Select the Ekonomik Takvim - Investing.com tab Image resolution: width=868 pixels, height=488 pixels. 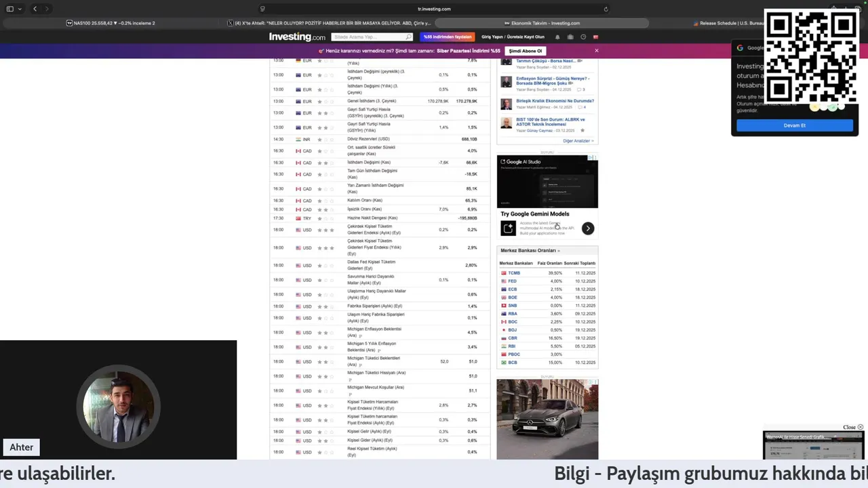pos(541,23)
